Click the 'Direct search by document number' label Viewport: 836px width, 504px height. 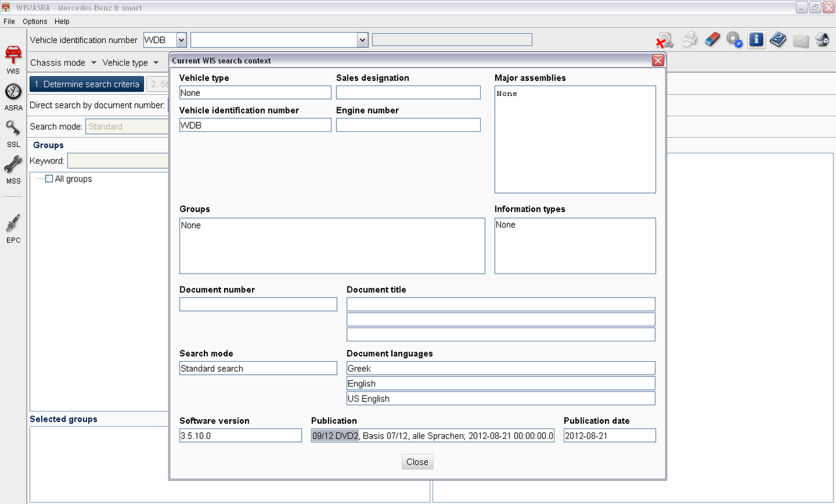click(97, 105)
